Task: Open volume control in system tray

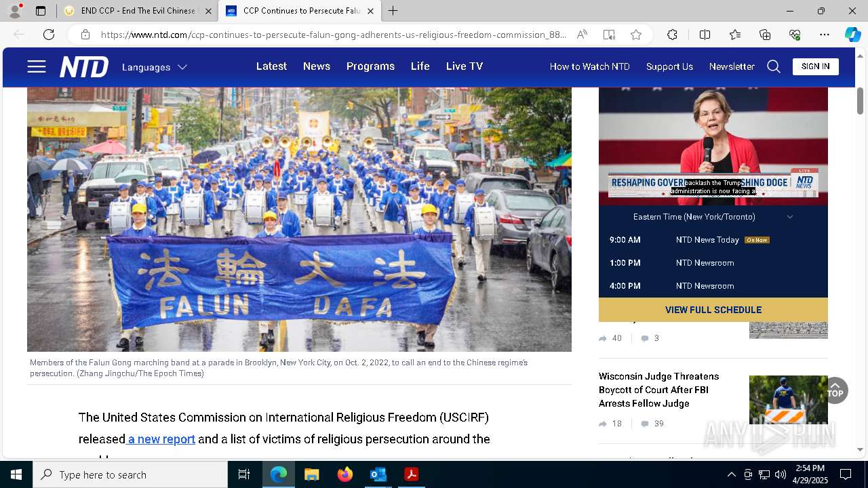Action: 781,474
